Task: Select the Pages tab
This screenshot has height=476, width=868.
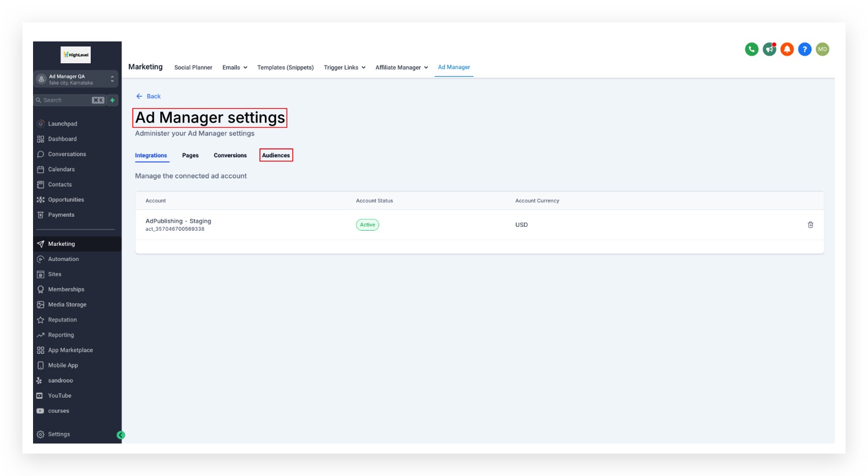Action: [190, 155]
